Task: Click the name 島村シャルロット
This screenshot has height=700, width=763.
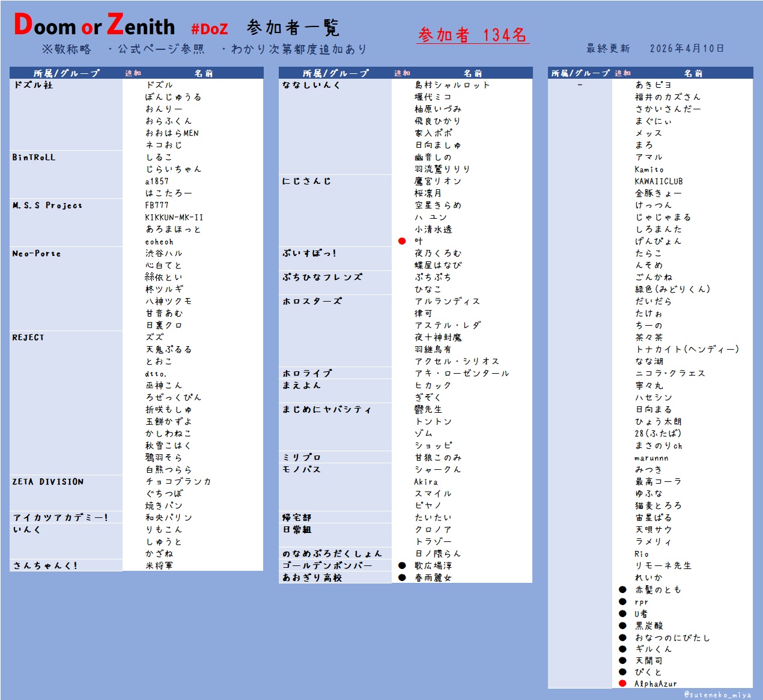Action: click(452, 85)
